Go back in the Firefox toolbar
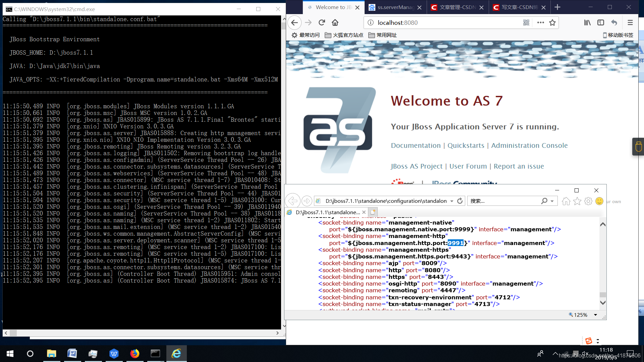Viewport: 644px width, 362px height. point(294,22)
